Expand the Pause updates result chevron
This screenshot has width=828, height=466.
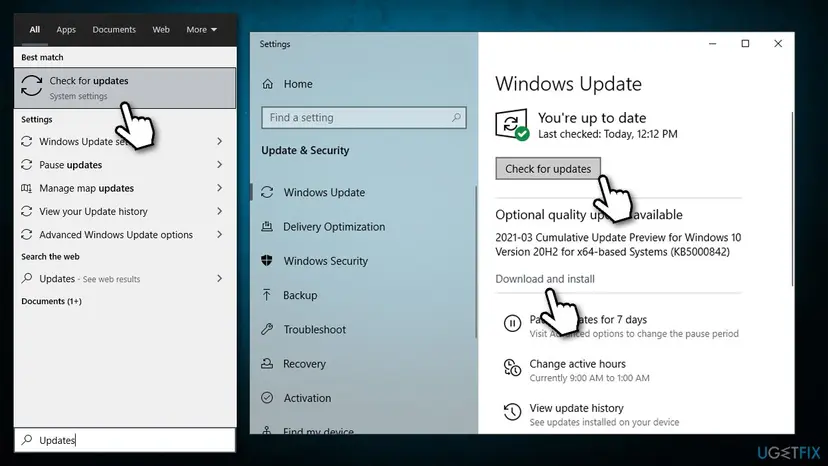[x=220, y=165]
